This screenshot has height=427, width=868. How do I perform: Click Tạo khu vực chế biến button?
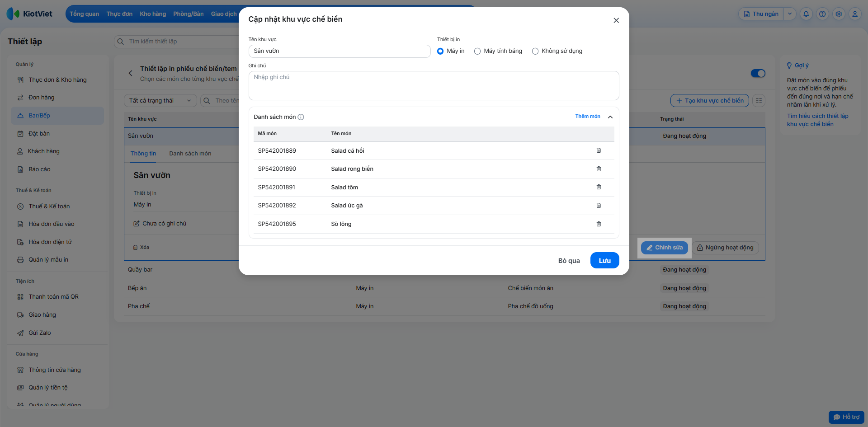710,101
